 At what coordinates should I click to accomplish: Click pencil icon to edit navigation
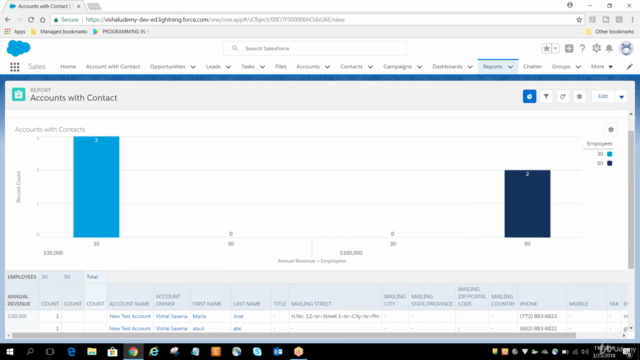pyautogui.click(x=629, y=67)
